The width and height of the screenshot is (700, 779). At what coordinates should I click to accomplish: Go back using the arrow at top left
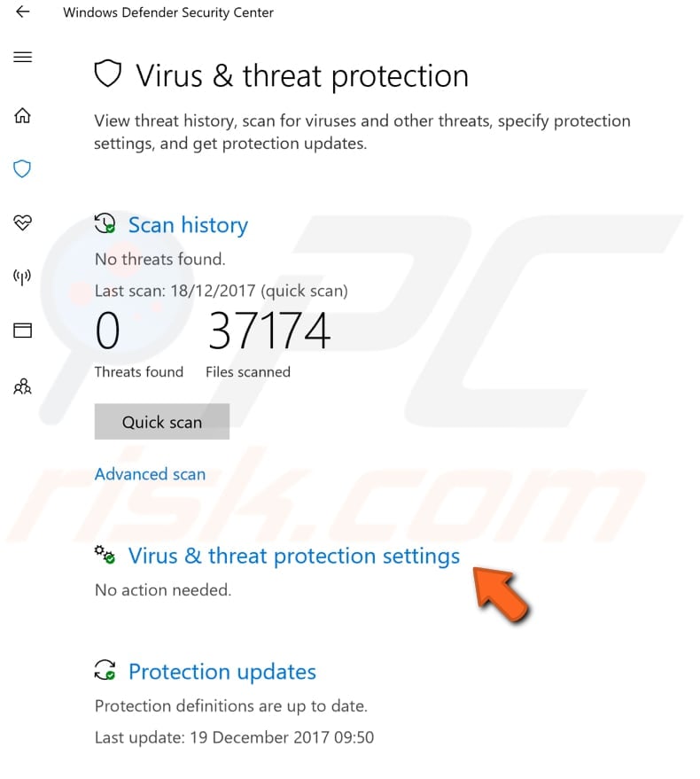coord(22,12)
